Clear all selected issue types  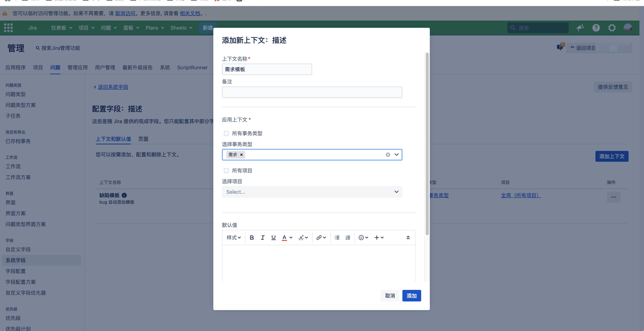coord(388,155)
